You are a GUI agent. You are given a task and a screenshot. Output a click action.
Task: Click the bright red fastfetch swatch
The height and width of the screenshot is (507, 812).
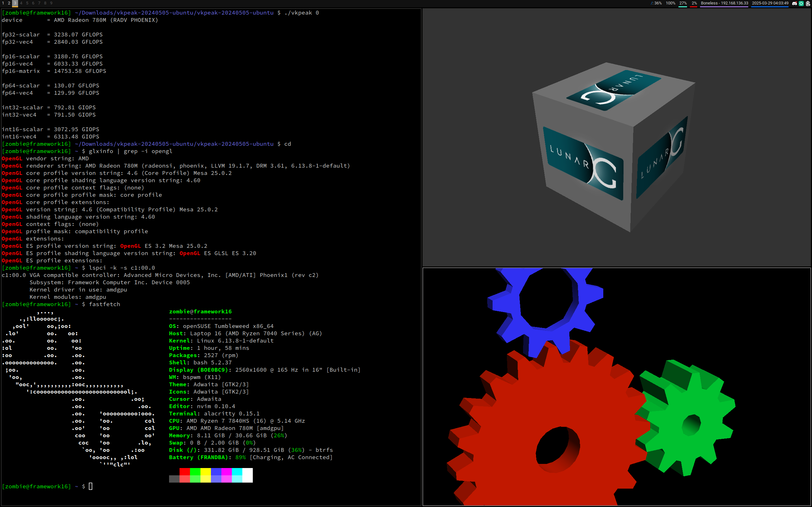[x=185, y=472]
